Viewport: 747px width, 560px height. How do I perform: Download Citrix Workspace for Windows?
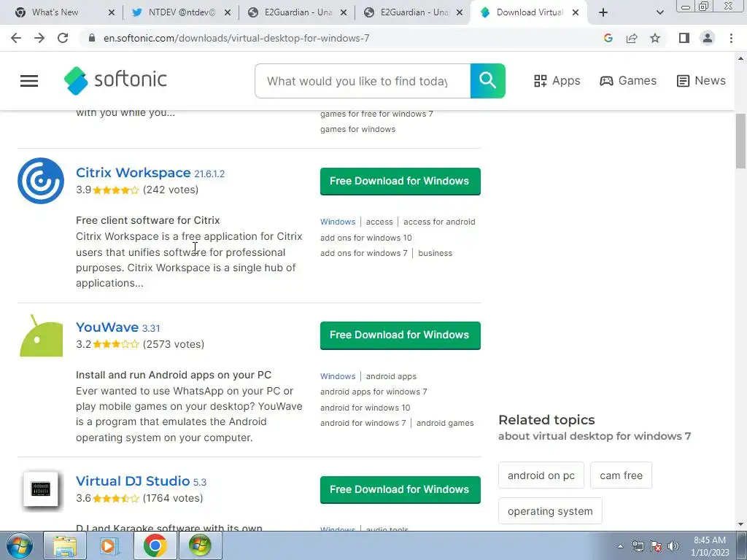400,181
